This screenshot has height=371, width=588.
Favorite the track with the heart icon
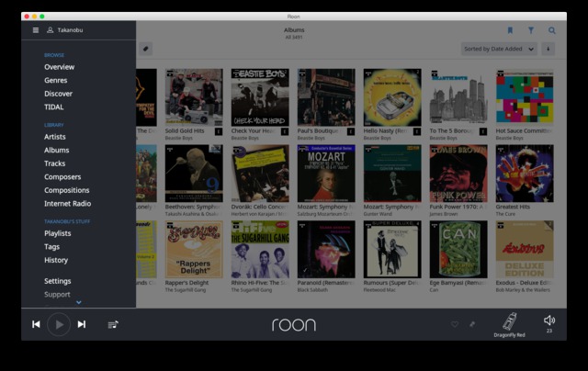(x=455, y=324)
